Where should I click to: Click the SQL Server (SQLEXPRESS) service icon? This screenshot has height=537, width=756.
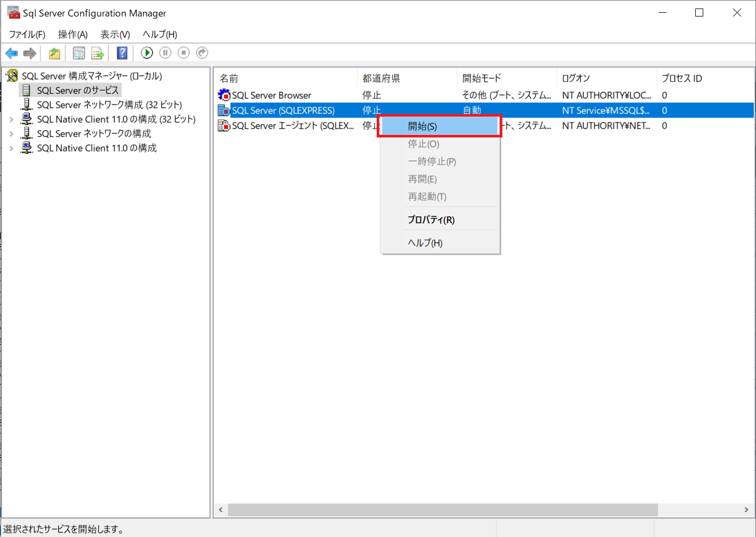coord(224,110)
